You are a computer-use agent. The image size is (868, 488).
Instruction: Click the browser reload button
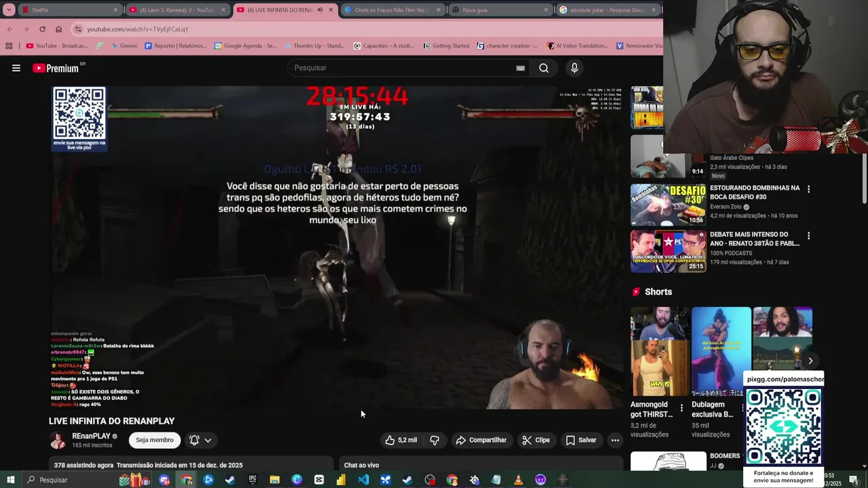[42, 29]
